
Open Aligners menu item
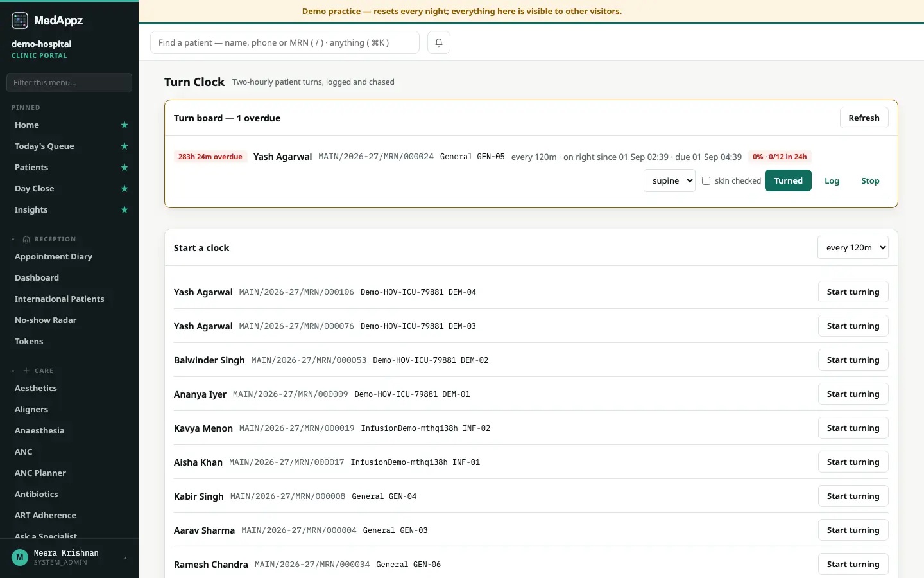31,410
